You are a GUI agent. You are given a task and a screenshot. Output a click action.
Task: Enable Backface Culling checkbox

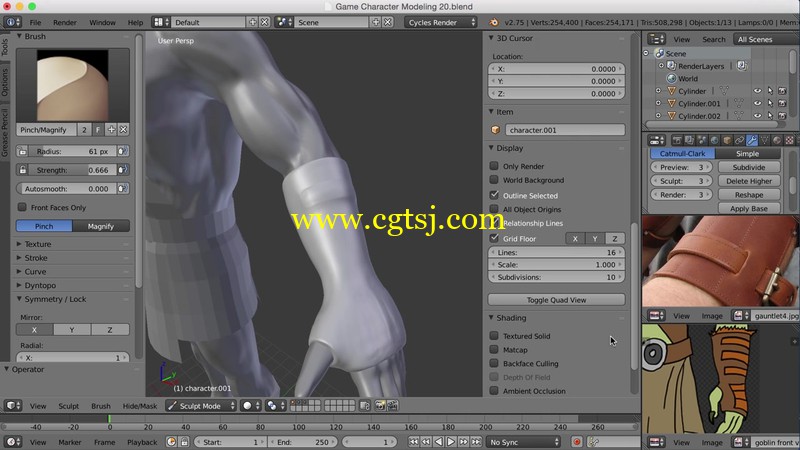(494, 363)
